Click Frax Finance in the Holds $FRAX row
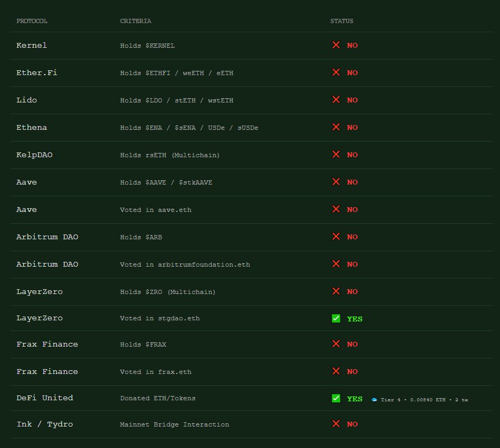Screen dimensions: 500x448 [x=47, y=344]
